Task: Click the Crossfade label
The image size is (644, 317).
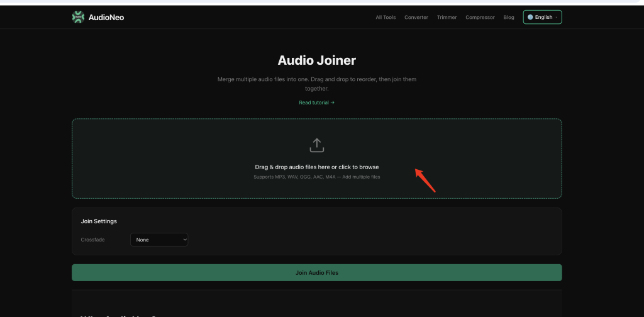Action: tap(93, 240)
